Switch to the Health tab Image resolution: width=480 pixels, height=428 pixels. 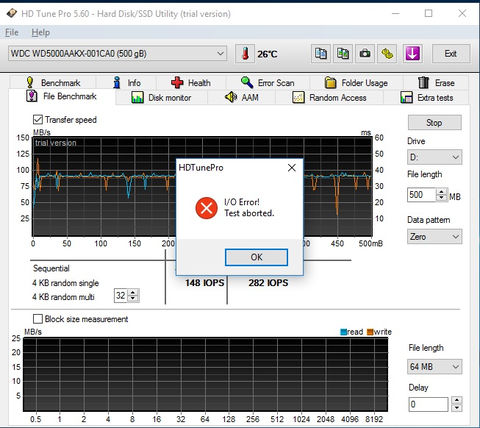pos(191,83)
